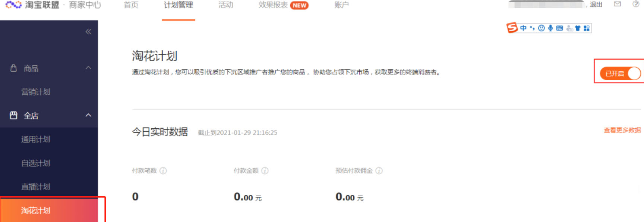Click timestamp 截止到2021-01-29 21:16:25
The image size is (644, 222).
[x=237, y=132]
